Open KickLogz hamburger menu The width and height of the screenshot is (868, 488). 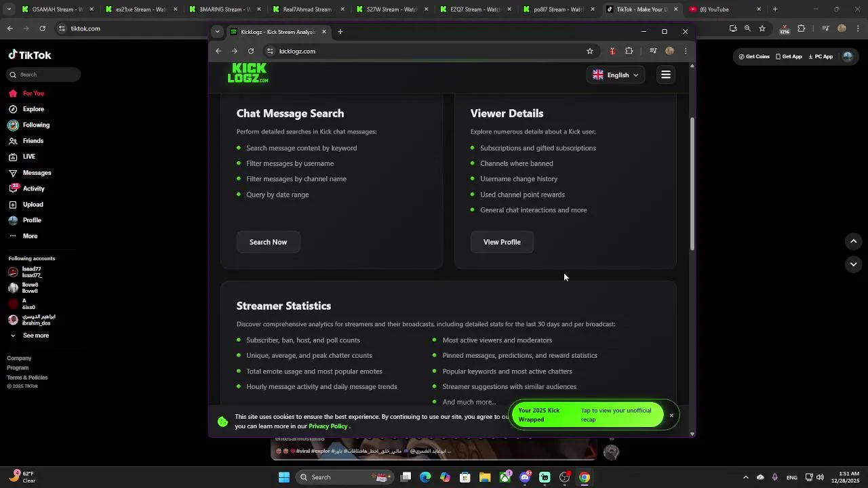click(666, 75)
